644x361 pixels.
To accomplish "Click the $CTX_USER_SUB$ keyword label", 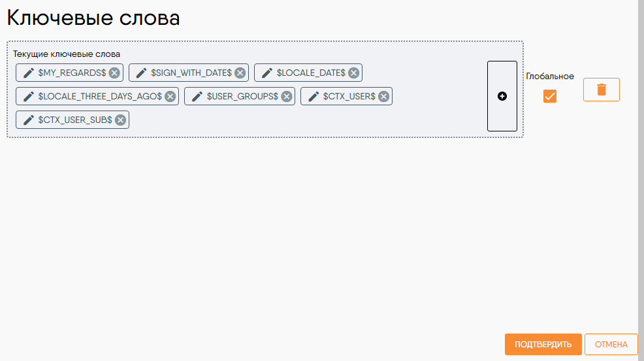I will coord(75,120).
